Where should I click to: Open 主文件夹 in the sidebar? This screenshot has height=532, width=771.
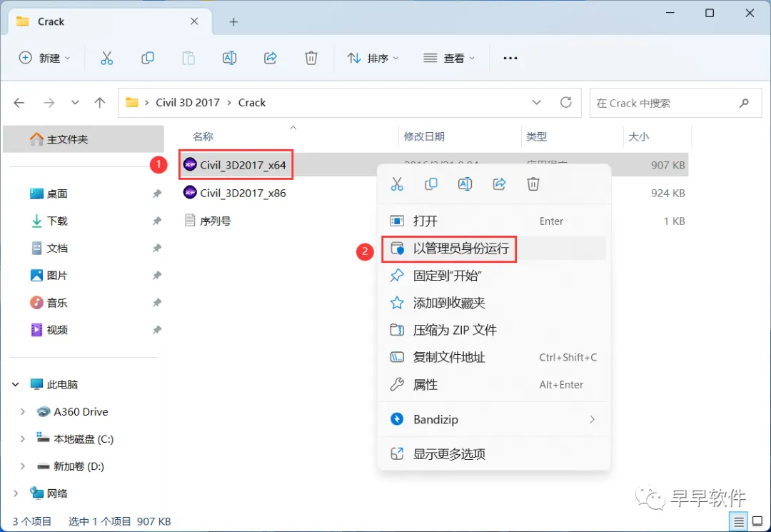84,139
